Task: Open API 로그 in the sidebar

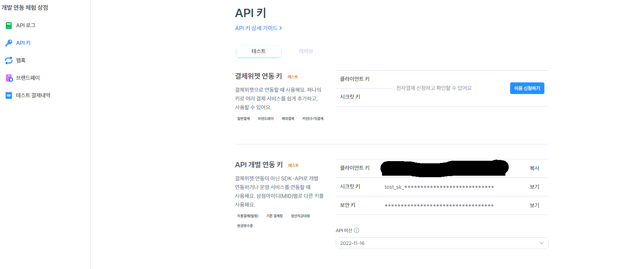Action: click(26, 26)
